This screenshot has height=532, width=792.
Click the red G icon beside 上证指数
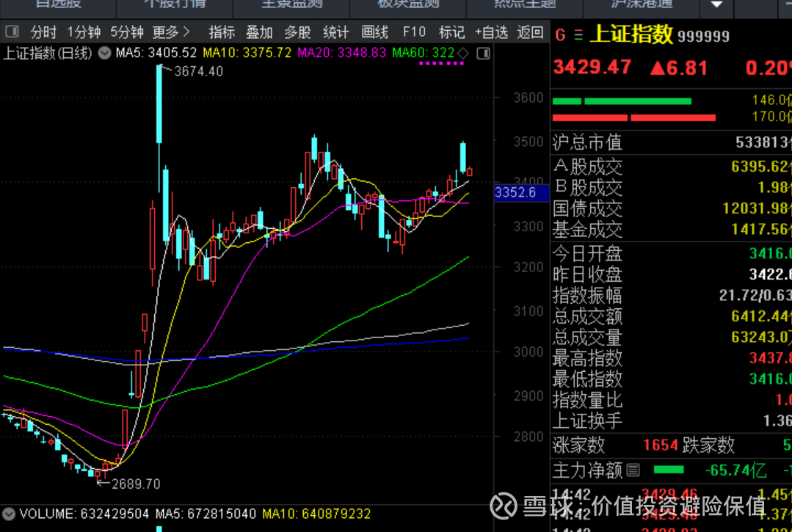point(561,35)
